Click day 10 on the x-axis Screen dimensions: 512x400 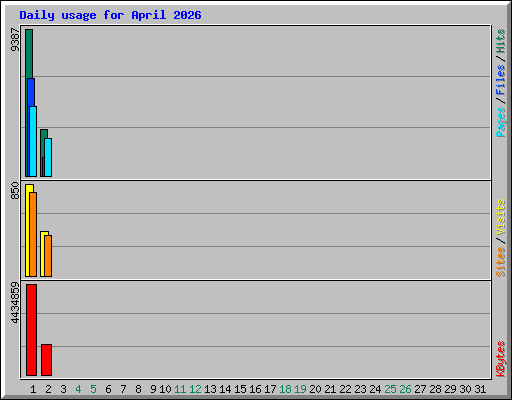[165, 389]
